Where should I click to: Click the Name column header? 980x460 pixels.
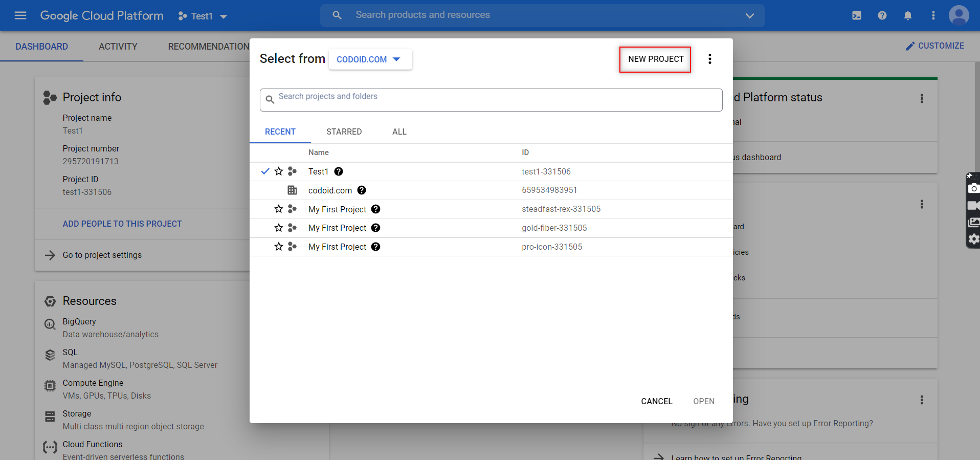point(318,152)
